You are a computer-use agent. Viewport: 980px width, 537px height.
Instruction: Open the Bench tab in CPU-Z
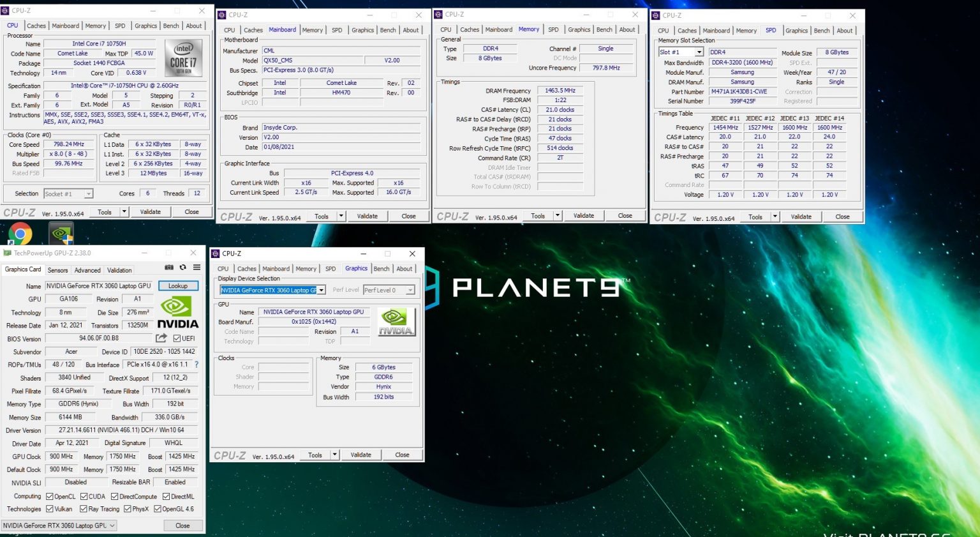(x=382, y=268)
